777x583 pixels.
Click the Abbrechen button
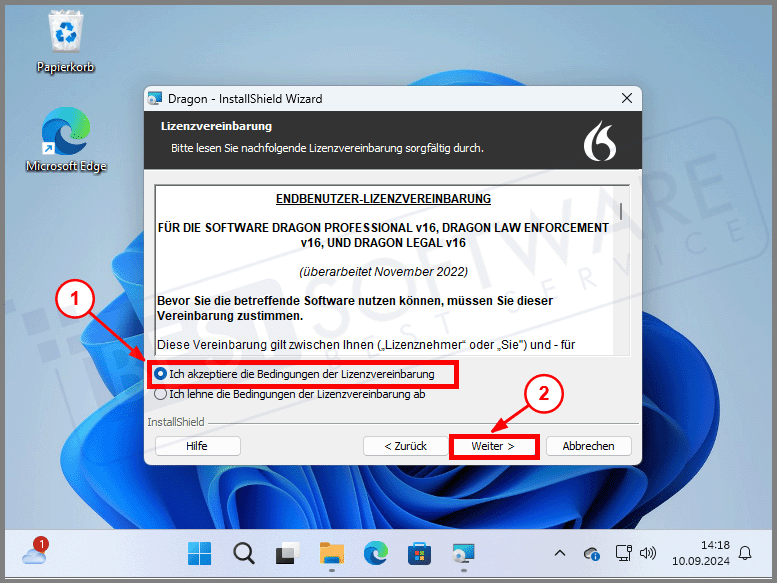(589, 446)
